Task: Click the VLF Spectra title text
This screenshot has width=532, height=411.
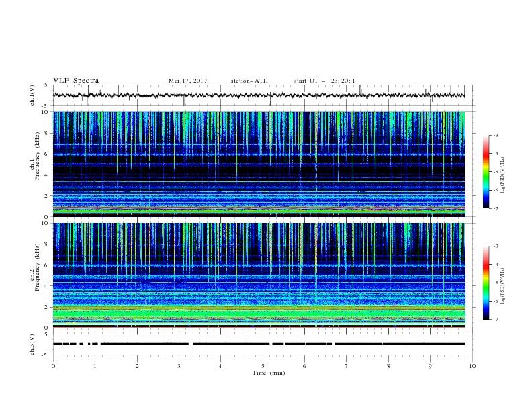Action: pos(76,81)
